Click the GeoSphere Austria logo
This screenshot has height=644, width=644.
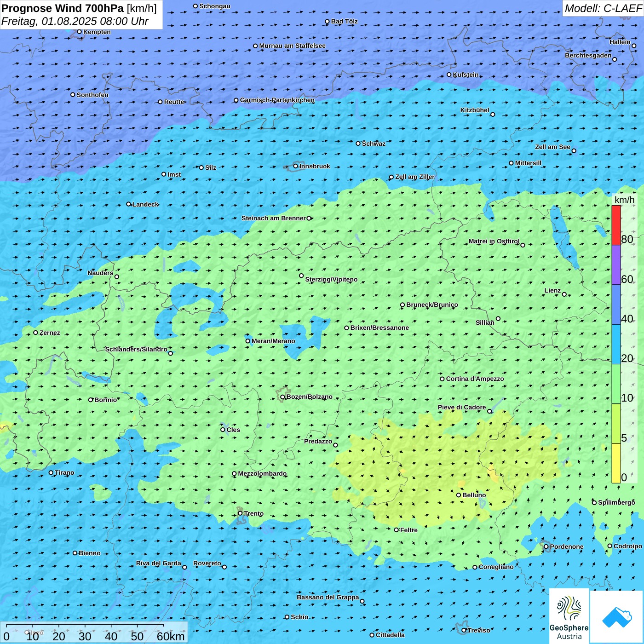(569, 616)
